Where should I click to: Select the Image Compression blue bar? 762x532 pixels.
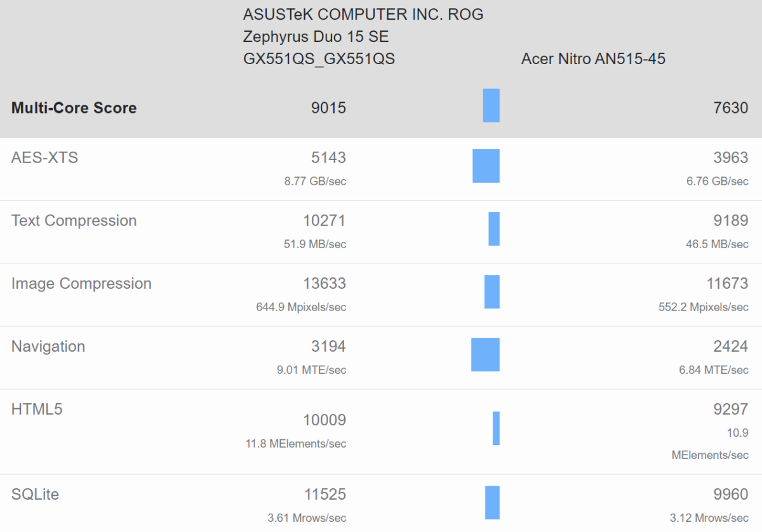[x=491, y=291]
